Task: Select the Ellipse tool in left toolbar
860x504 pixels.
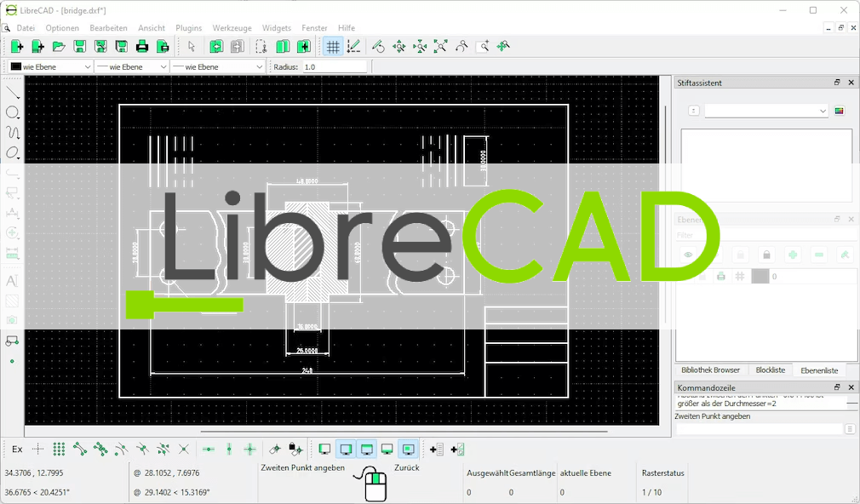Action: pyautogui.click(x=12, y=153)
